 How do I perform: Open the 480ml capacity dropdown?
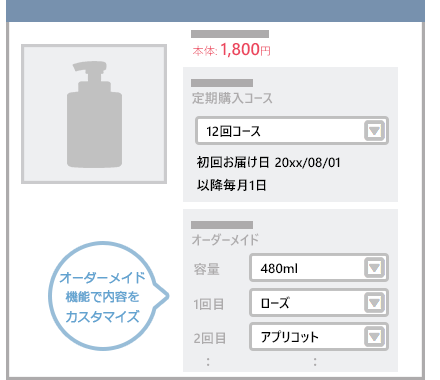(x=319, y=268)
